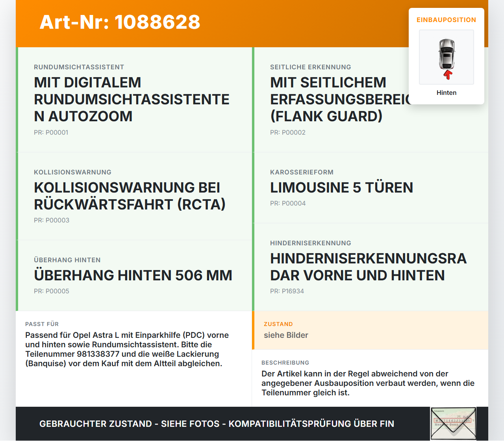Click the code 'PR: P00005'
Viewport: 504px width, 441px height.
point(52,291)
